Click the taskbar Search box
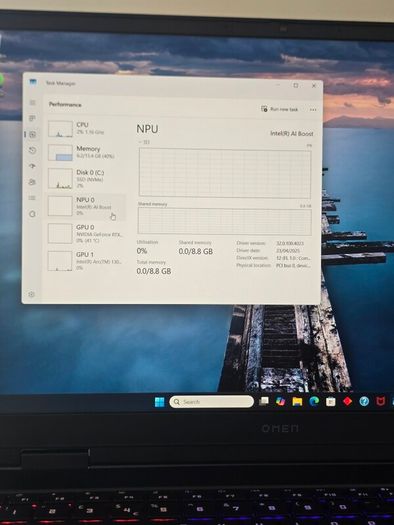 pos(212,401)
